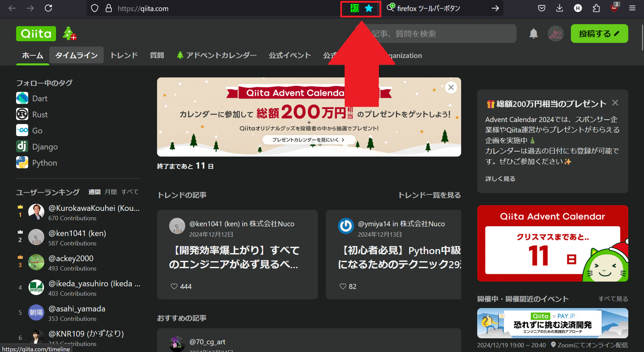Open the Rust followed tag

pos(32,114)
